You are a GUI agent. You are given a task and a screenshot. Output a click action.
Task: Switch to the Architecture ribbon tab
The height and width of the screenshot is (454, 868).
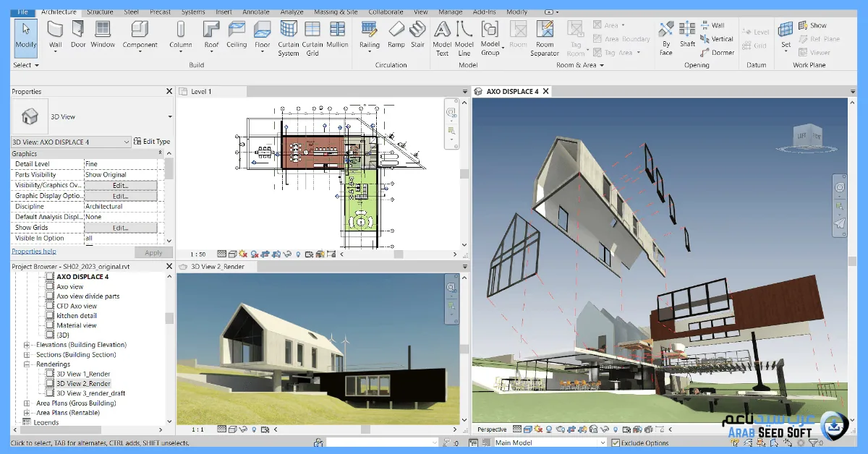(x=59, y=12)
